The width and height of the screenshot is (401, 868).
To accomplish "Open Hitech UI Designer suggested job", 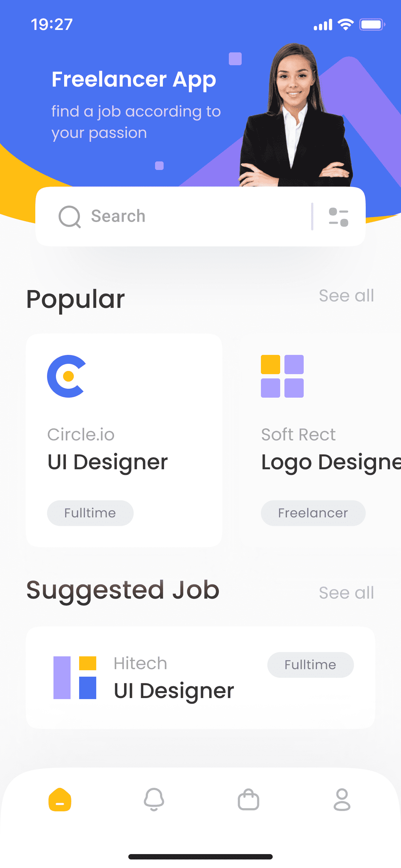I will (200, 678).
